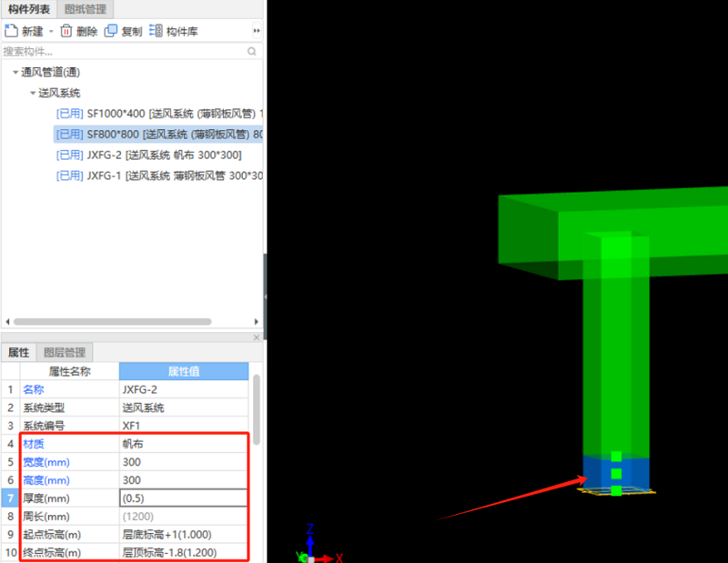Image resolution: width=728 pixels, height=563 pixels.
Task: Select the JXFG-2 帆布 component
Action: point(148,155)
